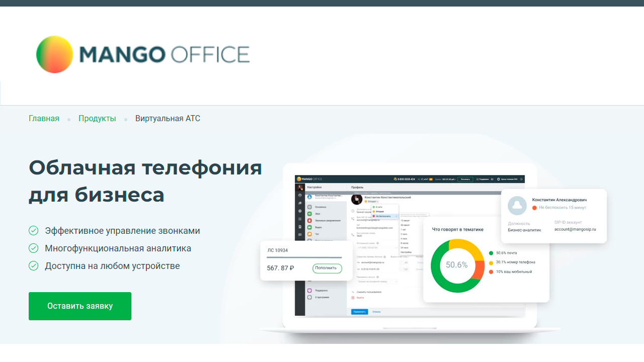Click the orange legend dot for ваш мобильный
The height and width of the screenshot is (362, 644).
point(491,272)
